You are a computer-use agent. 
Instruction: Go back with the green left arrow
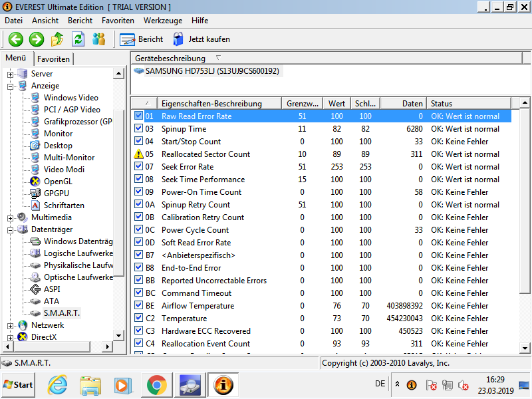pyautogui.click(x=15, y=39)
